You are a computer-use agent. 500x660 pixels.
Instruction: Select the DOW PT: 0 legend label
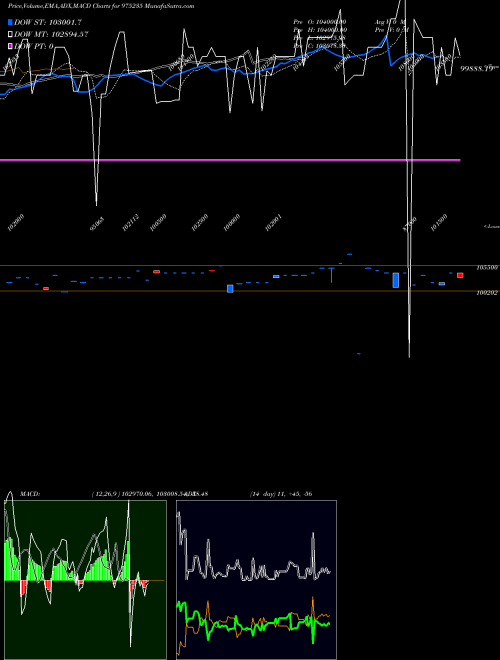pos(34,46)
